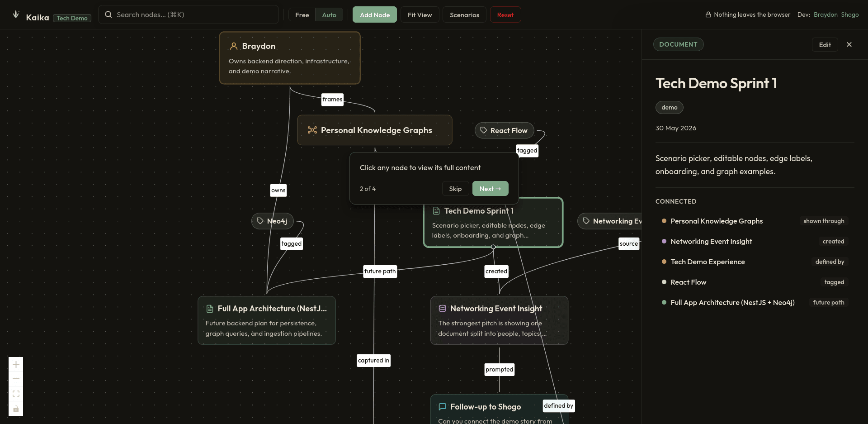Click the 'source' edge label
868x424 pixels.
629,243
